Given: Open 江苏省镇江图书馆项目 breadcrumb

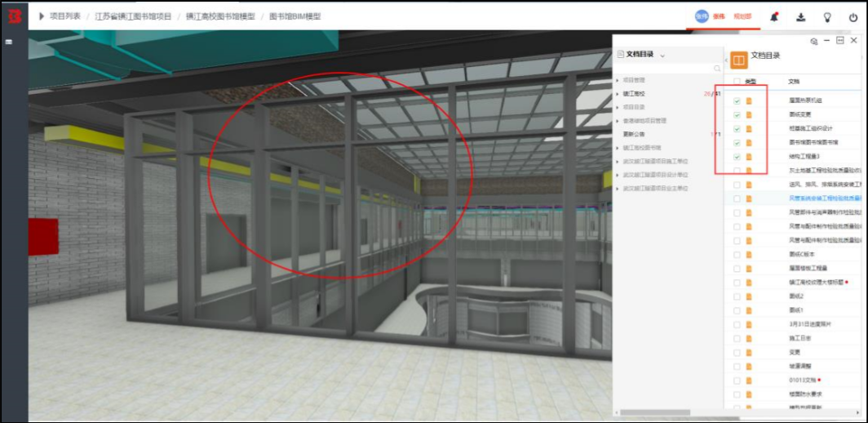Looking at the screenshot, I should pyautogui.click(x=134, y=16).
